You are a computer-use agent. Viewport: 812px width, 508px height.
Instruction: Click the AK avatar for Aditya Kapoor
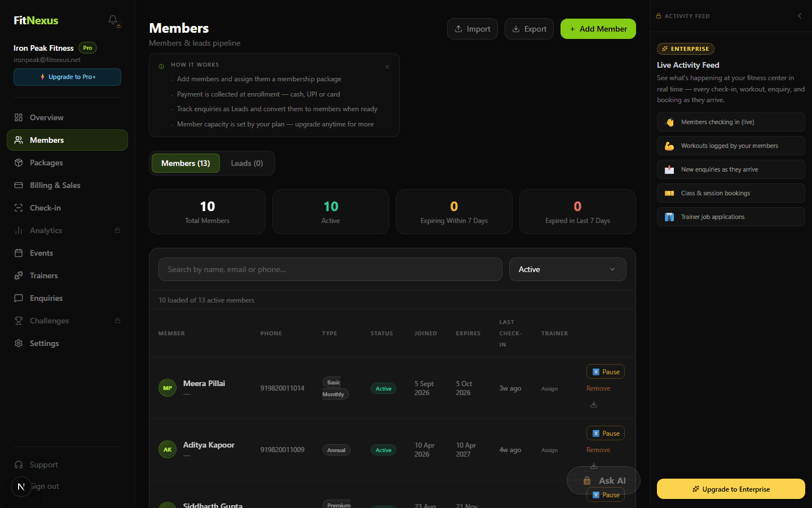click(x=167, y=449)
